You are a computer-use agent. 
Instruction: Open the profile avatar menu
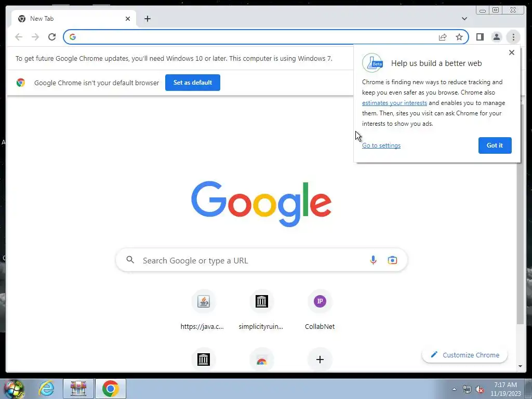496,37
